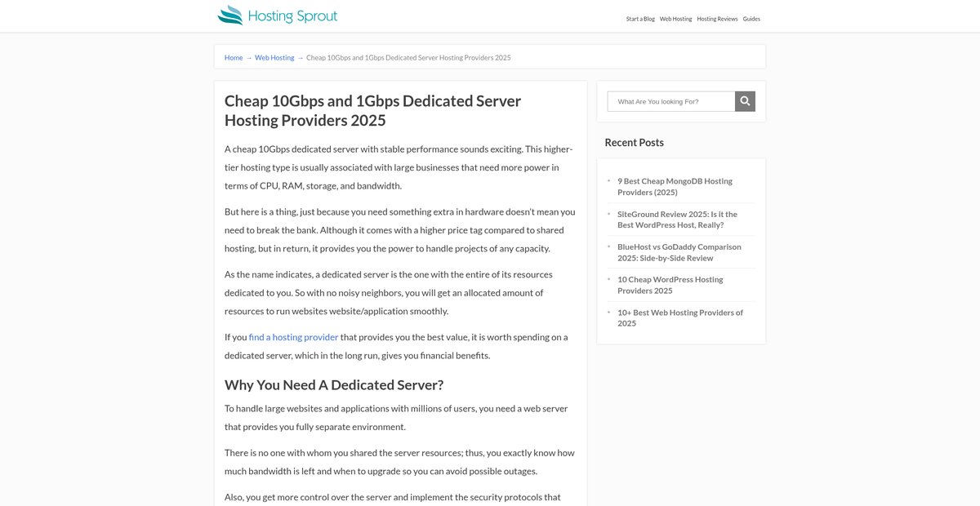Focus the 'What Are You looking For?' search field
980x506 pixels.
[x=671, y=101]
